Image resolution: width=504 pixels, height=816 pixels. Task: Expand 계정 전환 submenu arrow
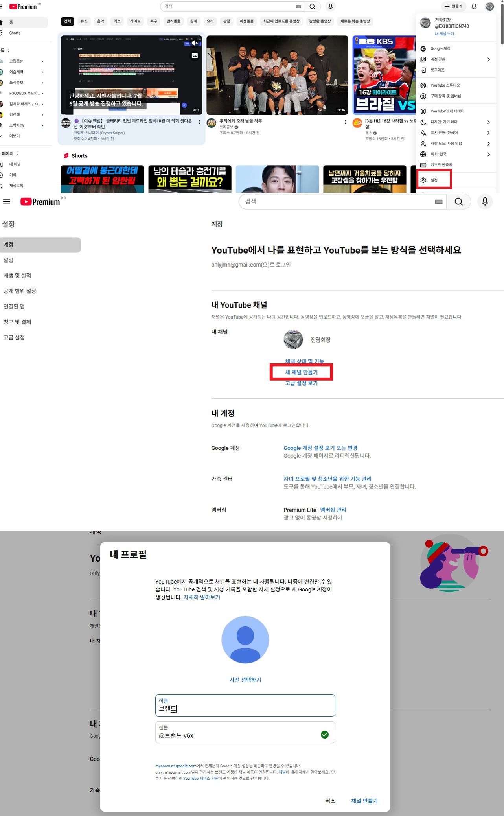489,59
